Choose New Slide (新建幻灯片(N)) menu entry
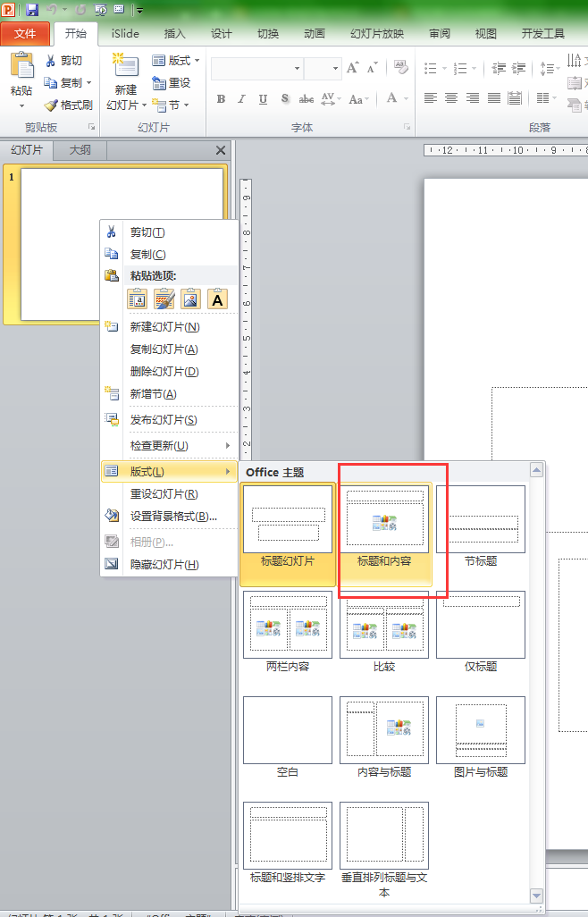The height and width of the screenshot is (917, 588). click(x=170, y=327)
